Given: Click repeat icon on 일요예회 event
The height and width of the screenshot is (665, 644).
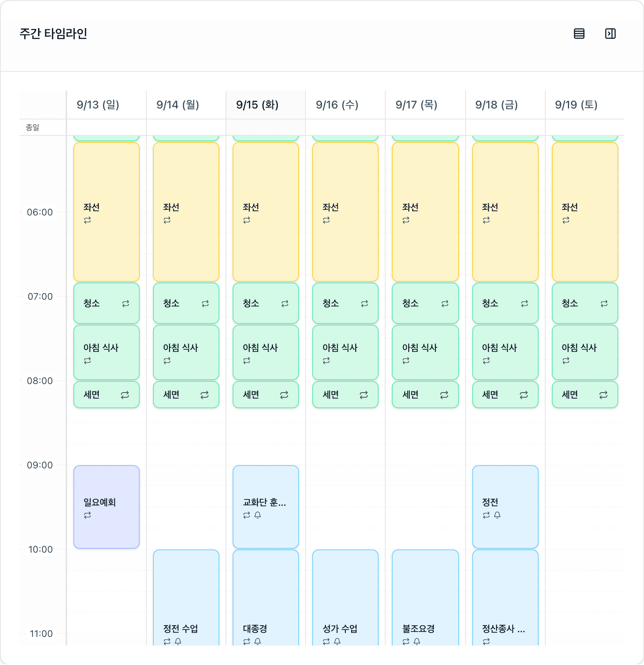Looking at the screenshot, I should point(87,515).
